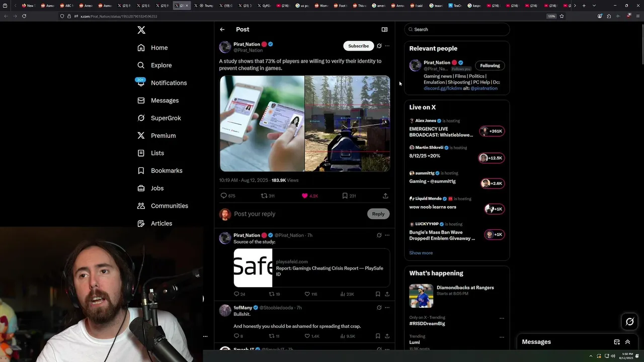This screenshot has width=644, height=362.
Task: Open more options on 1ofMany reply
Action: [387, 308]
